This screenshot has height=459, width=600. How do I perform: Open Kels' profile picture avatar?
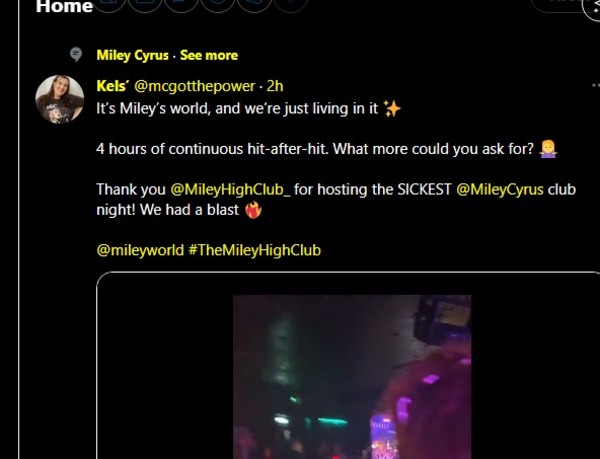tap(59, 99)
